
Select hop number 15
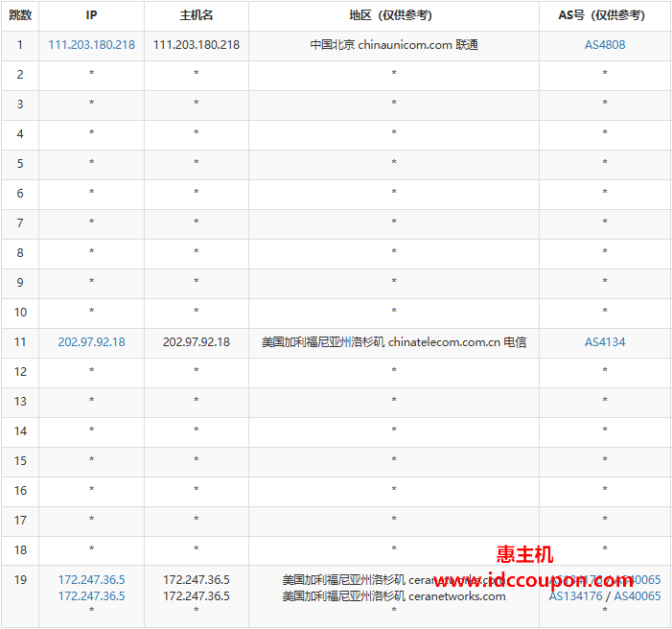tap(20, 461)
